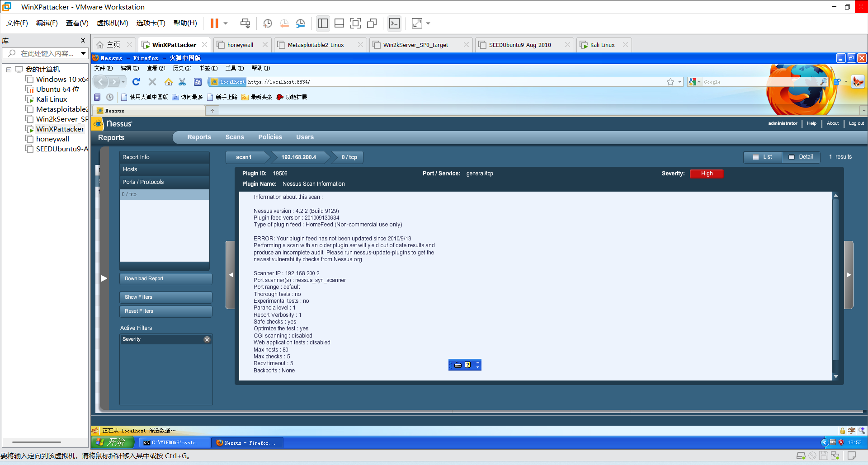Open the URL bar history dropdown arrow
868x465 pixels.
click(x=679, y=82)
